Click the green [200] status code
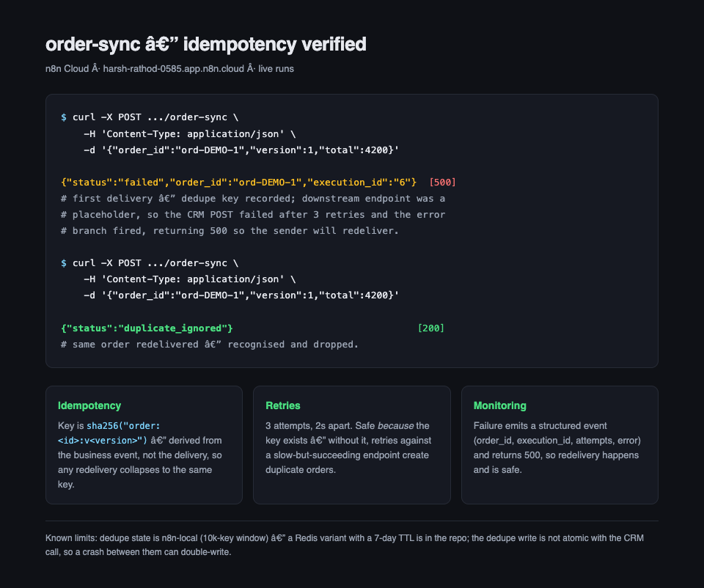This screenshot has width=704, height=588. pyautogui.click(x=430, y=328)
